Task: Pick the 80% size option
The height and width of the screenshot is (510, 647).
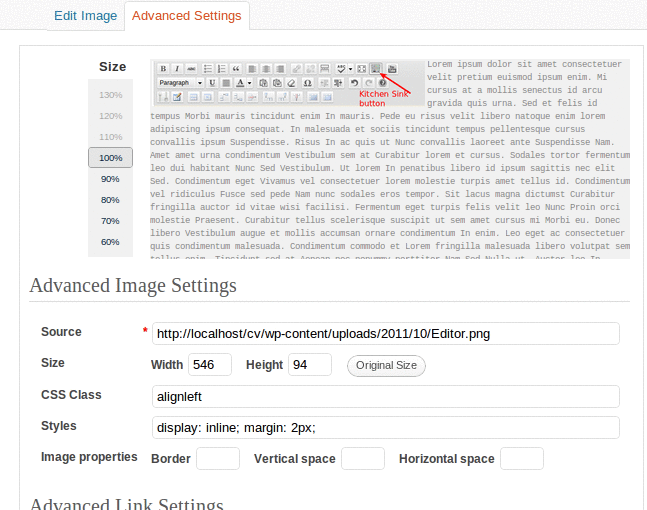Action: 110,200
